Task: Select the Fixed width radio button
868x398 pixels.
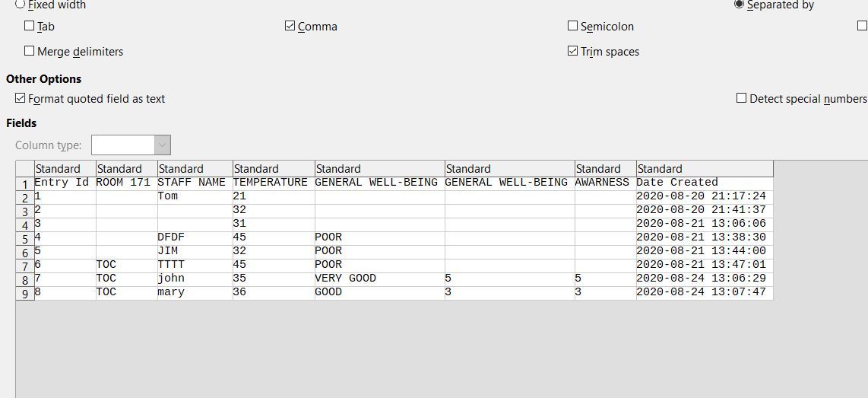Action: pyautogui.click(x=21, y=4)
